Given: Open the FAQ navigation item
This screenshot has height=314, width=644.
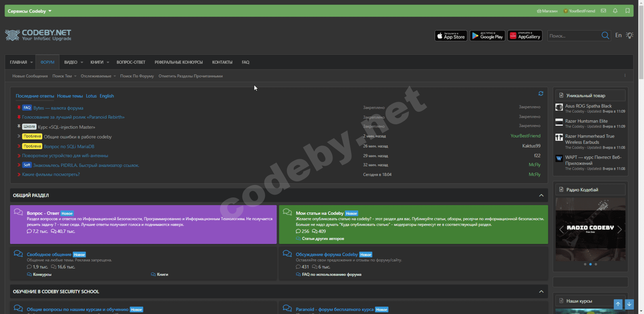Looking at the screenshot, I should click(246, 62).
